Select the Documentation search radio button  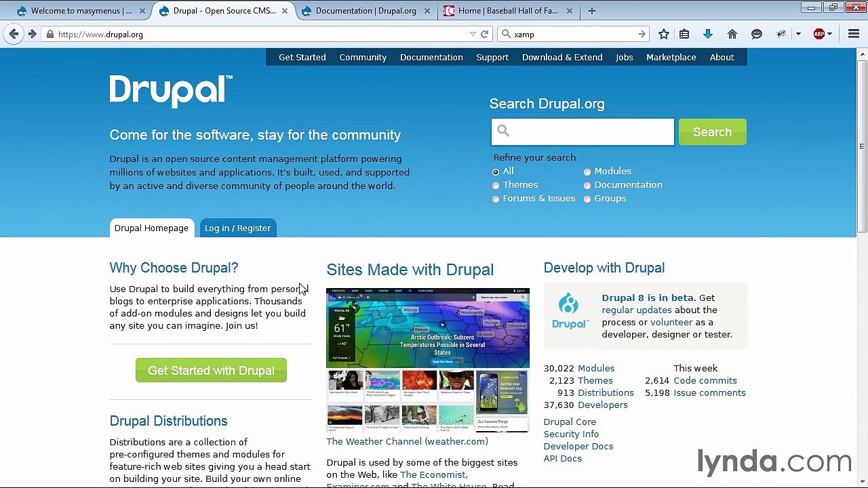(587, 186)
